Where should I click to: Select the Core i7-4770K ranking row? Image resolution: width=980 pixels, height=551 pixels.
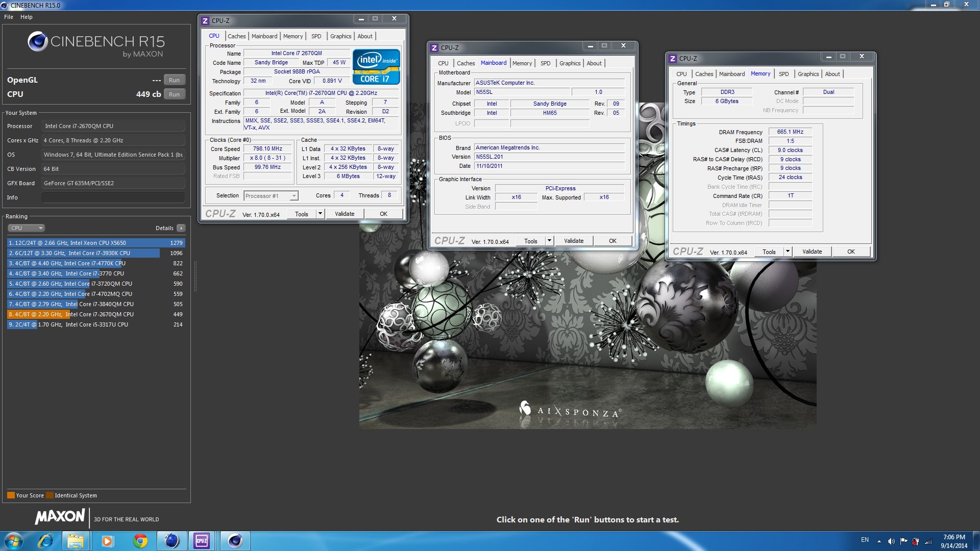tap(96, 263)
